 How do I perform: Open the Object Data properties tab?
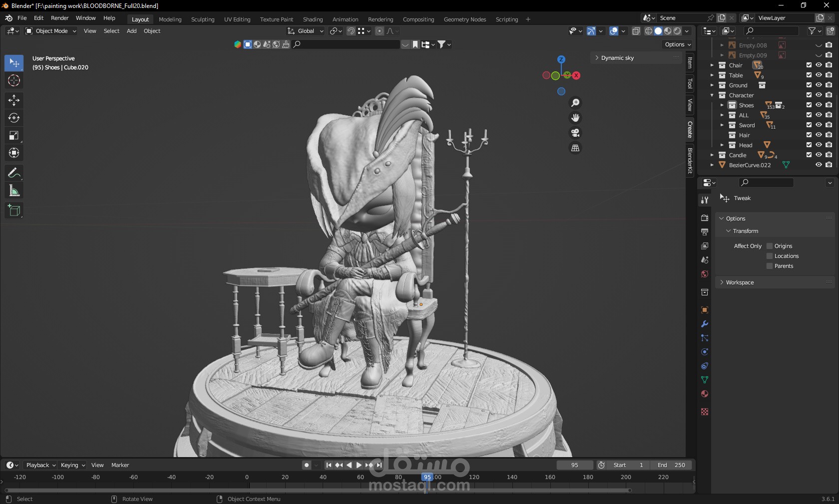point(705,380)
